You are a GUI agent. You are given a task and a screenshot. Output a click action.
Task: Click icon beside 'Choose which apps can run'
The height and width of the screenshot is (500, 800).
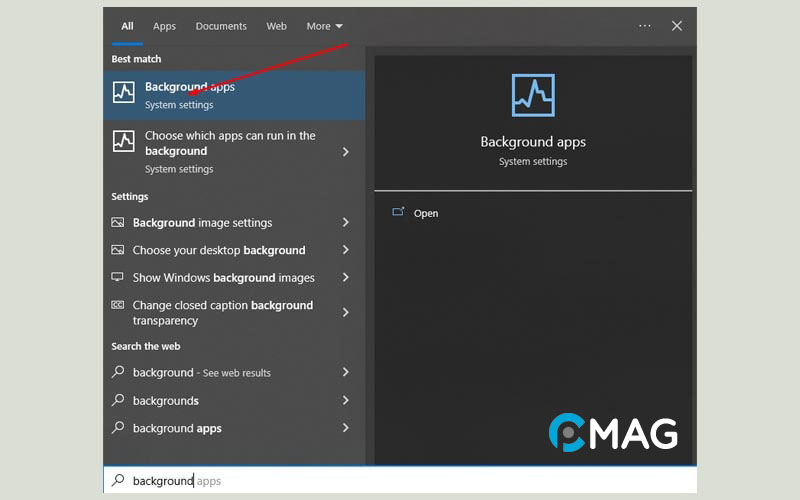[123, 142]
